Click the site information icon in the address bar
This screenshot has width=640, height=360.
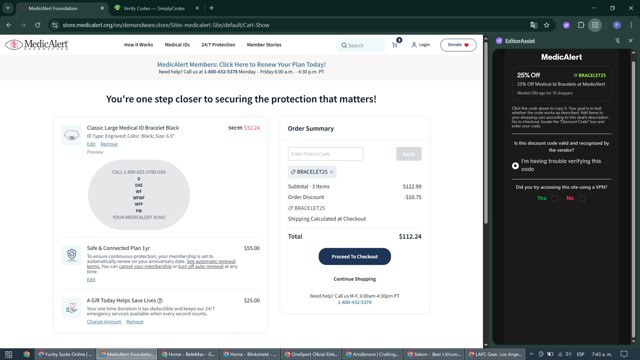coord(55,25)
